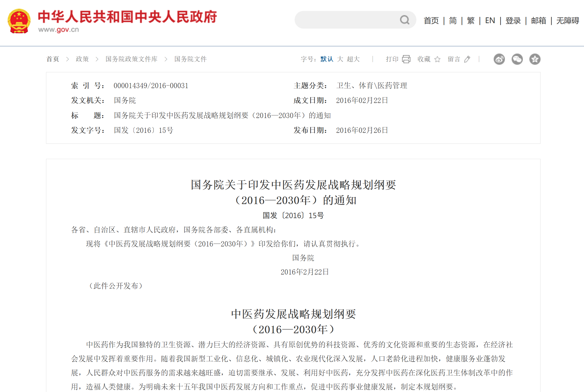The width and height of the screenshot is (584, 392).
Task: Open the 登录 login link
Action: pyautogui.click(x=513, y=21)
